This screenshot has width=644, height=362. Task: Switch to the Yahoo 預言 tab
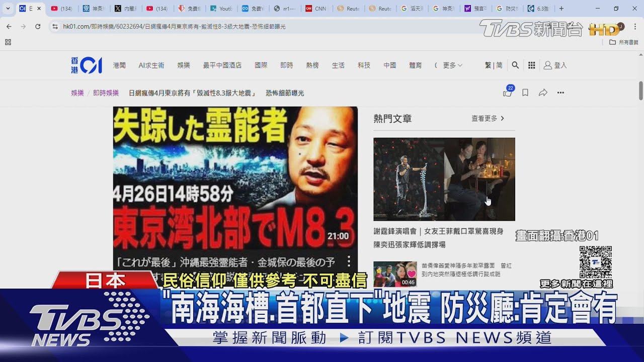(x=475, y=9)
